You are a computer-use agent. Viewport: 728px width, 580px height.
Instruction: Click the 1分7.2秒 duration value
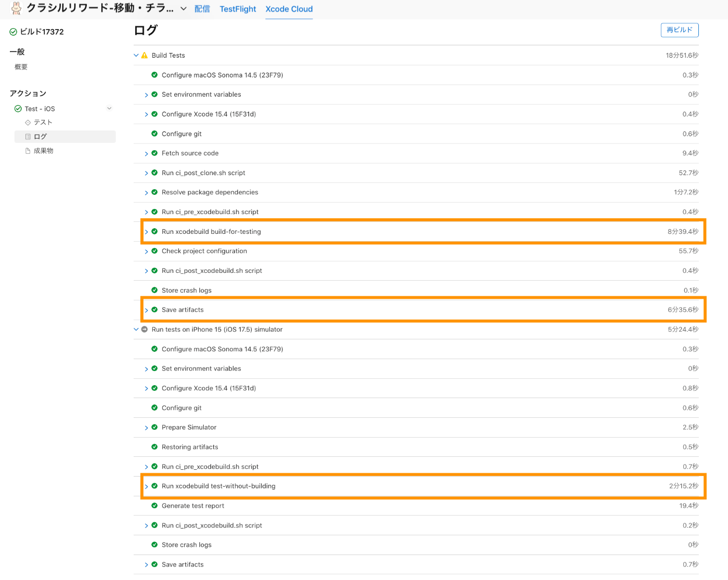point(686,192)
